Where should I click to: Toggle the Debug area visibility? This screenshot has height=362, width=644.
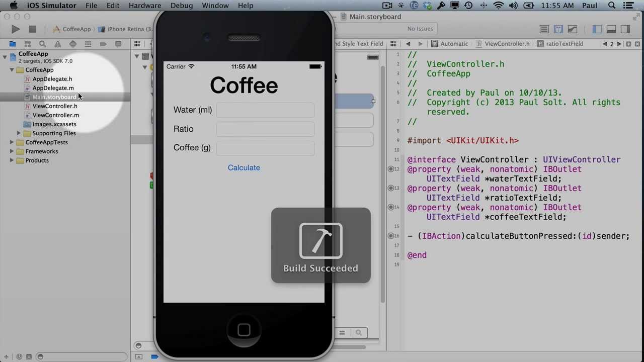[611, 29]
